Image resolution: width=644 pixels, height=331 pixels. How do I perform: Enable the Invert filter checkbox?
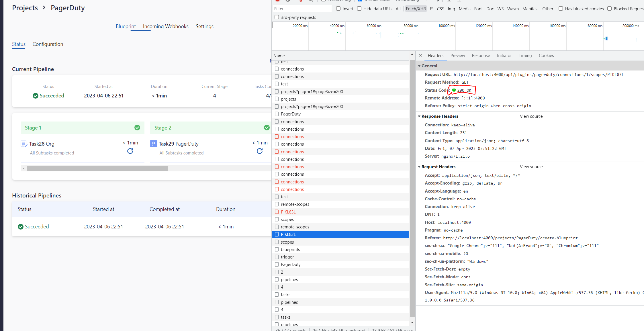[338, 9]
